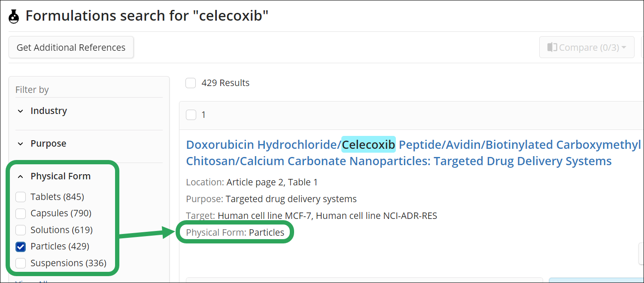
Task: Select the Suspensions (336) checkbox
Action: pos(21,263)
